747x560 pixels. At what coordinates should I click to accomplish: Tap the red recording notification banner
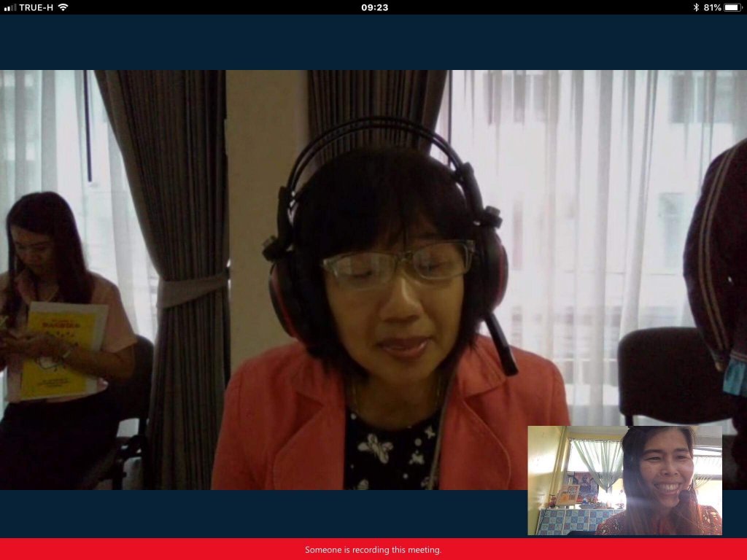146,549
